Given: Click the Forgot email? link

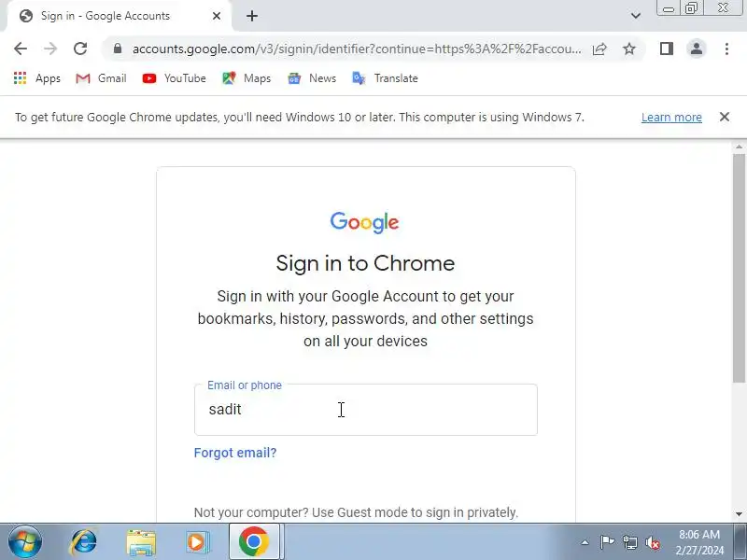Looking at the screenshot, I should (x=235, y=453).
